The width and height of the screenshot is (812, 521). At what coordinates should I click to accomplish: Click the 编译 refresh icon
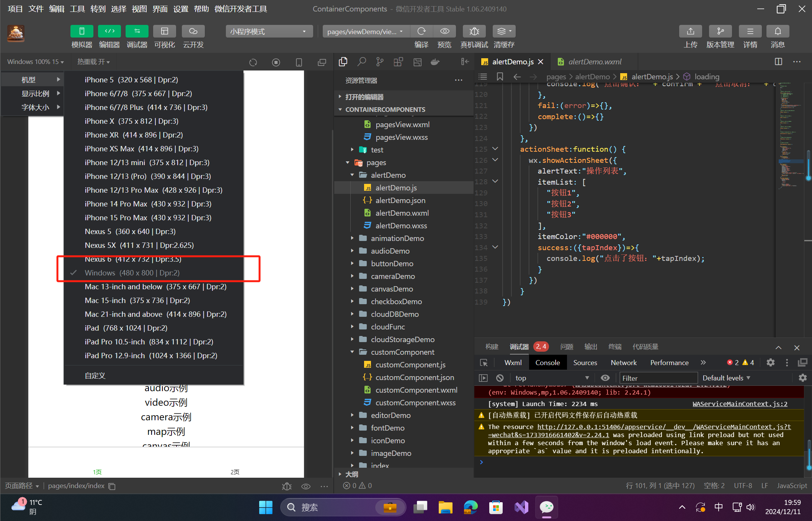pos(421,31)
